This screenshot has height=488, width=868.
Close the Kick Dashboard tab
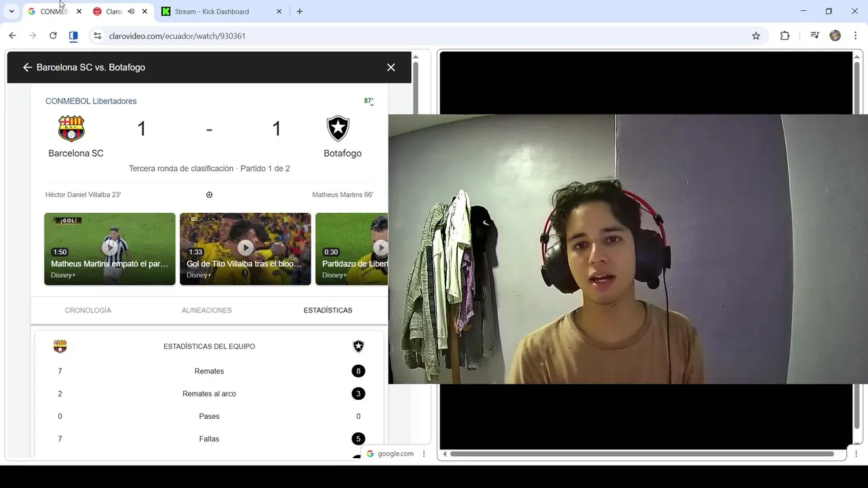click(279, 12)
